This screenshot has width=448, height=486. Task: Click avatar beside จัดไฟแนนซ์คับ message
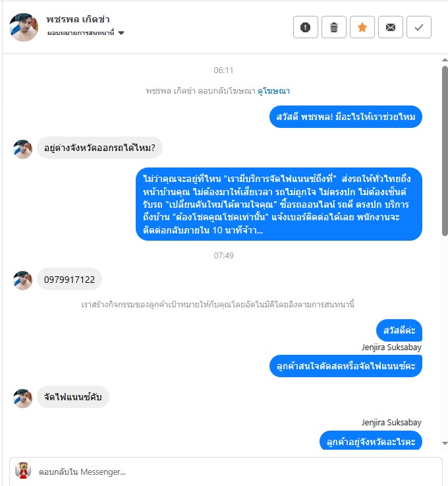23,398
